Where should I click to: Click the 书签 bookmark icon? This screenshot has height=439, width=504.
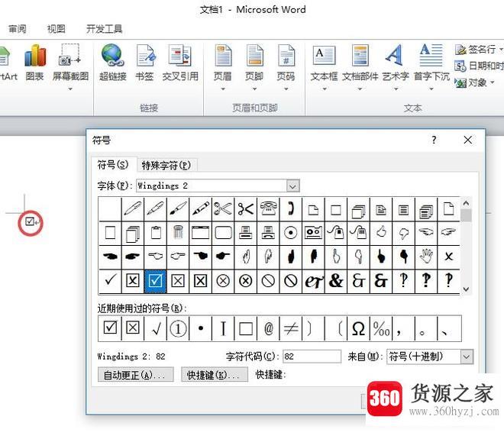[144, 63]
